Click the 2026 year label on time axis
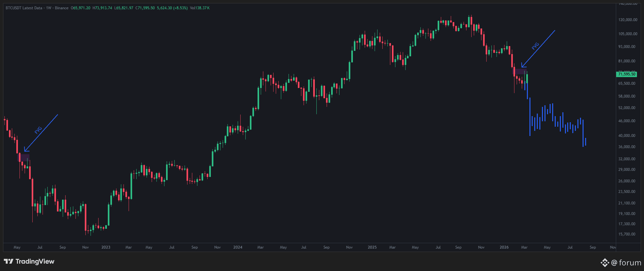The height and width of the screenshot is (271, 644). (504, 247)
